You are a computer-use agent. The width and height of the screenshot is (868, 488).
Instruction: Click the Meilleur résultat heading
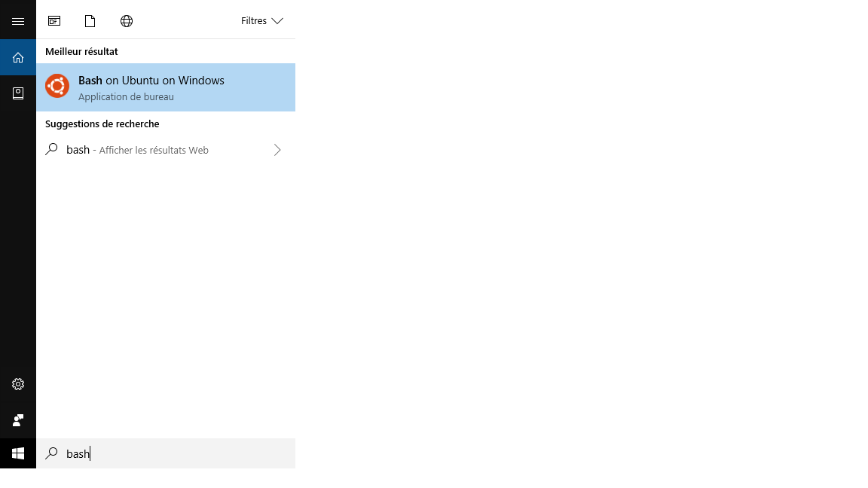pos(81,51)
